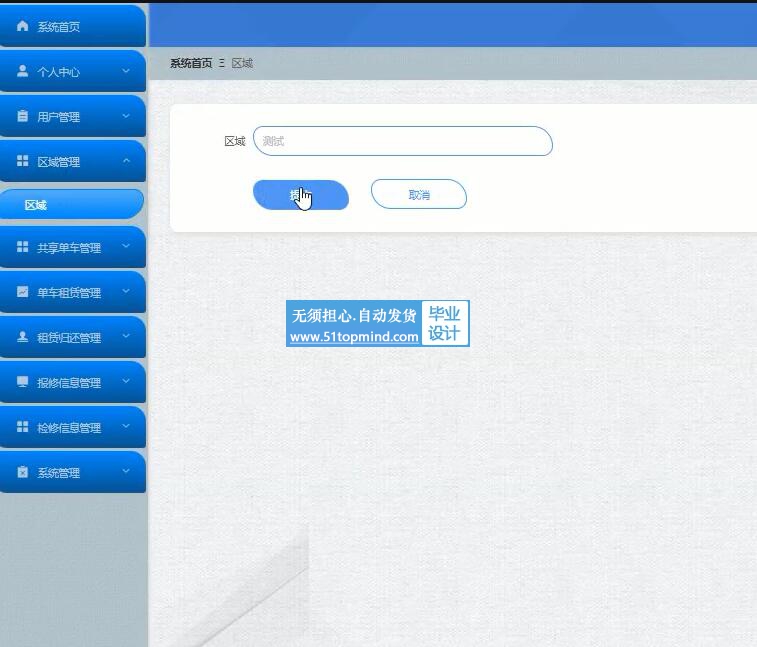Expand the 租赁归还管理 chevron

click(x=126, y=336)
